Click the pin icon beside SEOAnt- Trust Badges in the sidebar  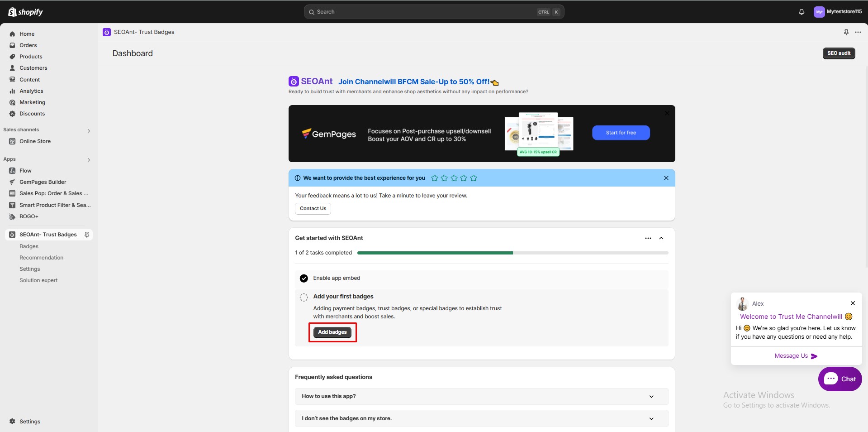87,235
